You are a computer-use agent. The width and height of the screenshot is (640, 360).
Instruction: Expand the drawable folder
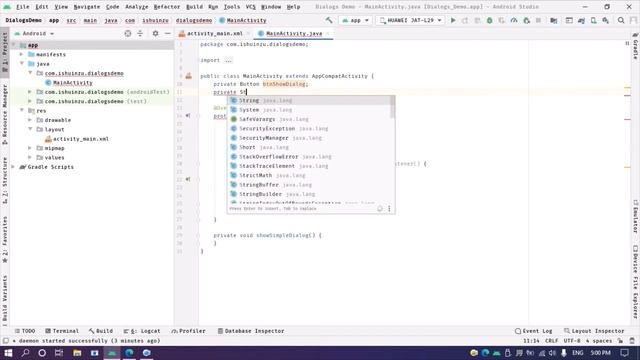pyautogui.click(x=30, y=120)
